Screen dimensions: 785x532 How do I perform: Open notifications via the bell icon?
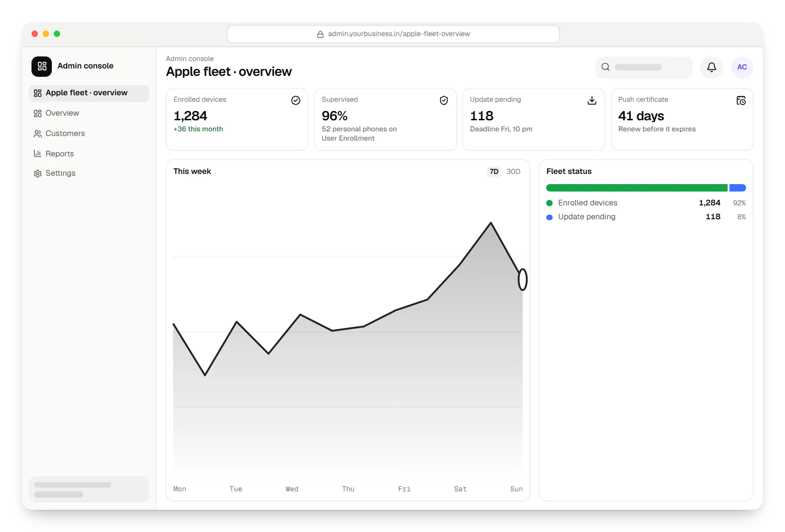pos(711,67)
